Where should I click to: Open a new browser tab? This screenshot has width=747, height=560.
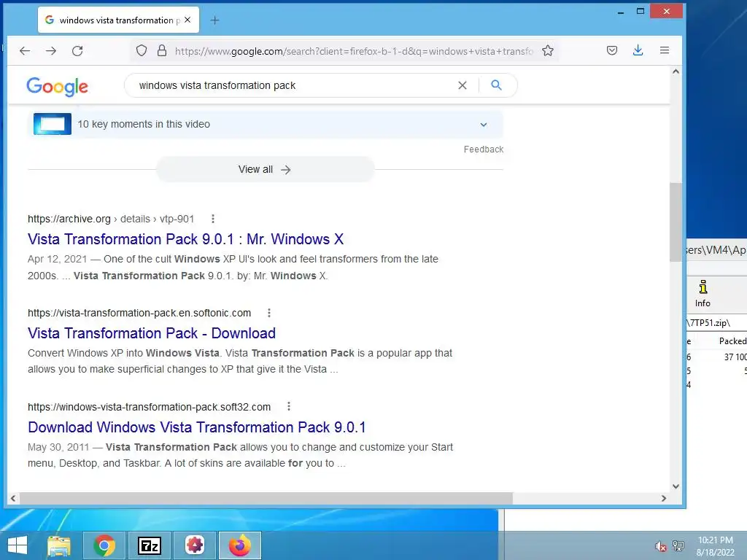(x=215, y=20)
